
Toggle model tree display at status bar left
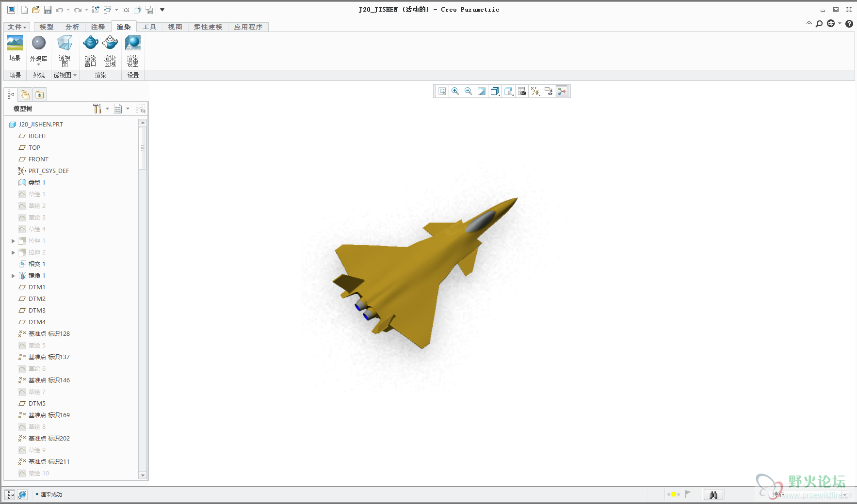coord(10,495)
